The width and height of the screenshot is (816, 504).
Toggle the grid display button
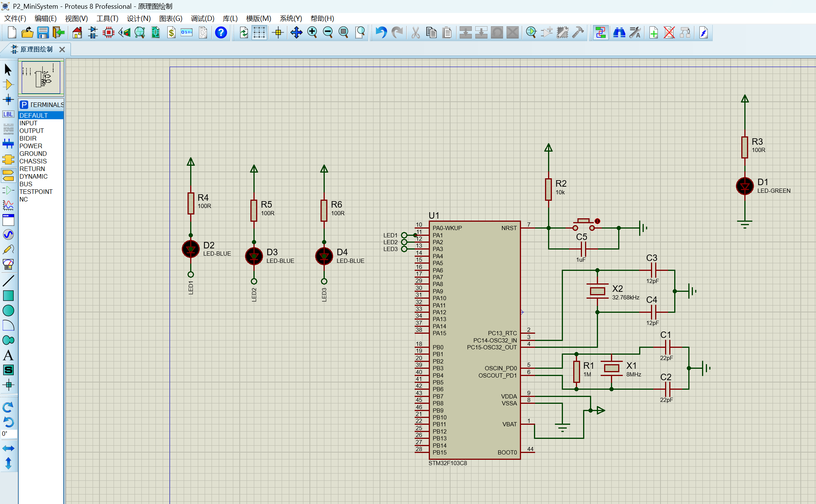(259, 33)
